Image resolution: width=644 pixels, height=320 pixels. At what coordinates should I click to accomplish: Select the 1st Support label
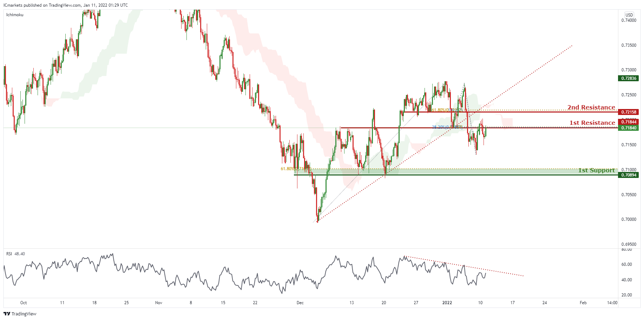[597, 170]
